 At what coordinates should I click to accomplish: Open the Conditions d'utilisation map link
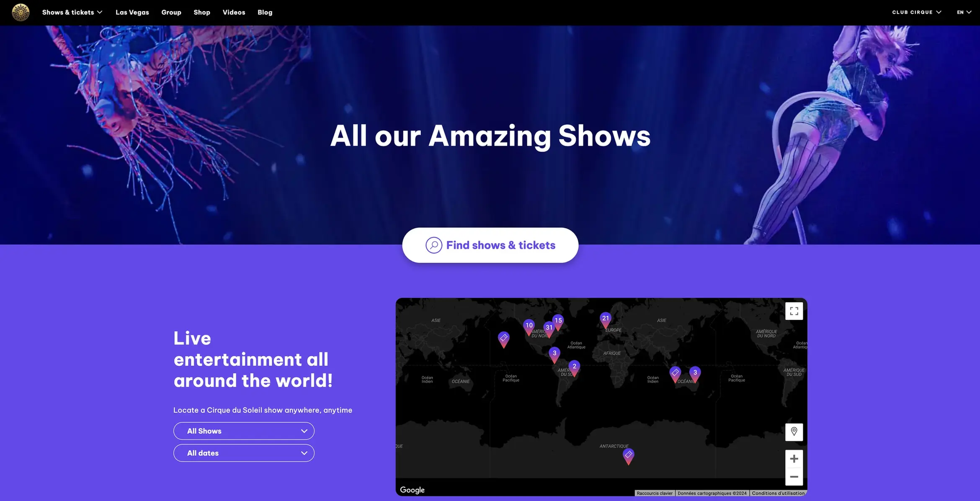pos(778,493)
